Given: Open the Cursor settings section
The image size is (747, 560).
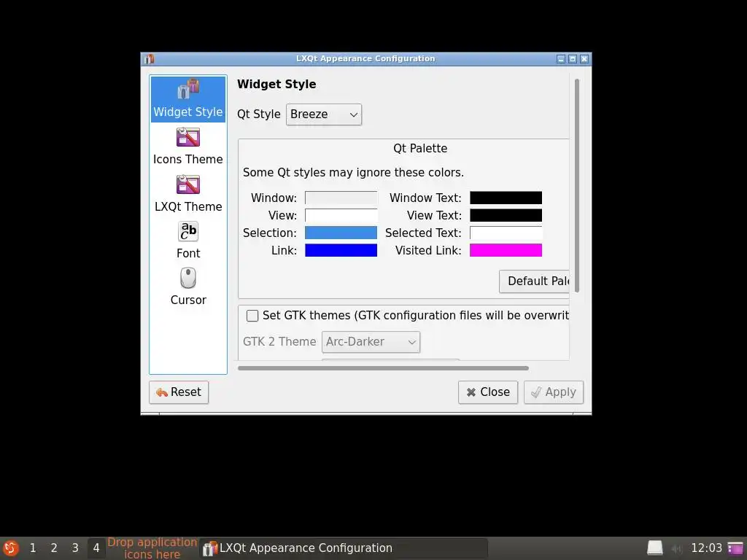Looking at the screenshot, I should click(x=187, y=287).
